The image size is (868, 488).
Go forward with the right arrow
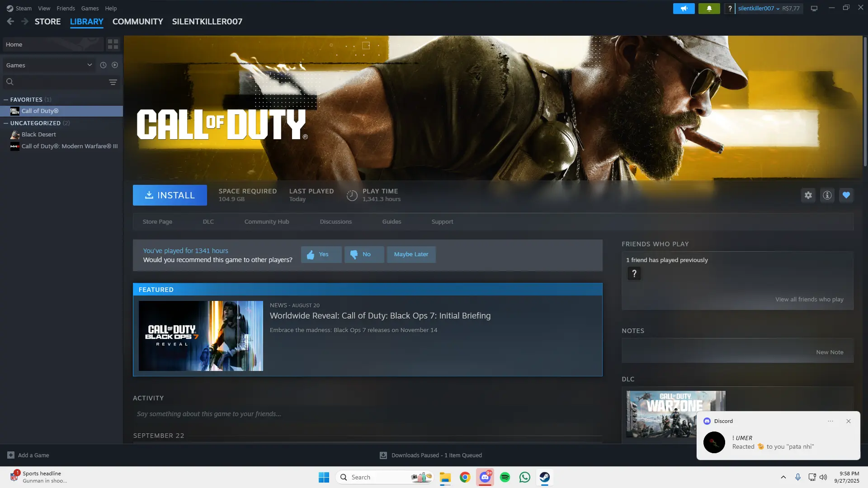coord(25,21)
